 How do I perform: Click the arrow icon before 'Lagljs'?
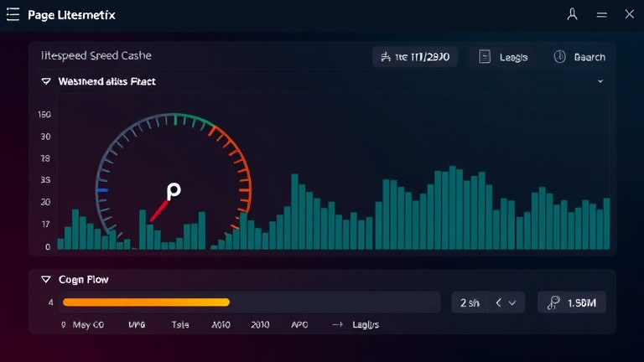337,324
